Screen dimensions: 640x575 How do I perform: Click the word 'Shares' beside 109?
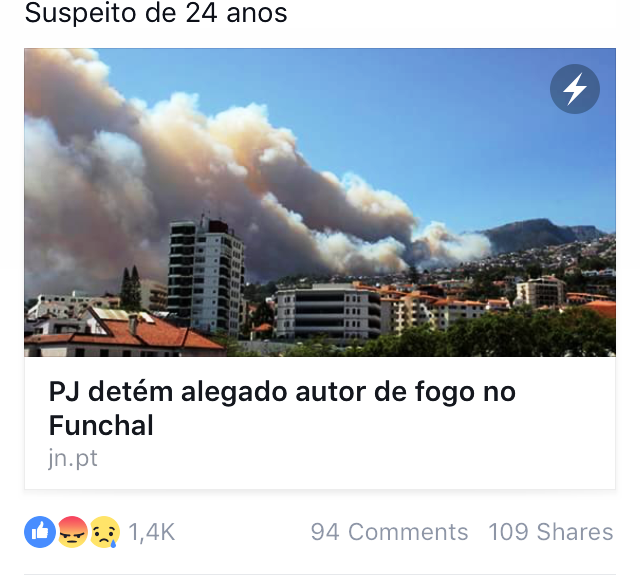click(575, 532)
